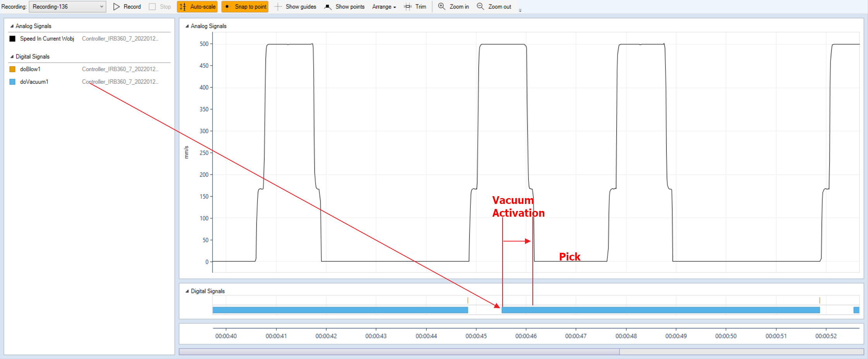Click the Record play icon
Image resolution: width=868 pixels, height=359 pixels.
coord(116,7)
